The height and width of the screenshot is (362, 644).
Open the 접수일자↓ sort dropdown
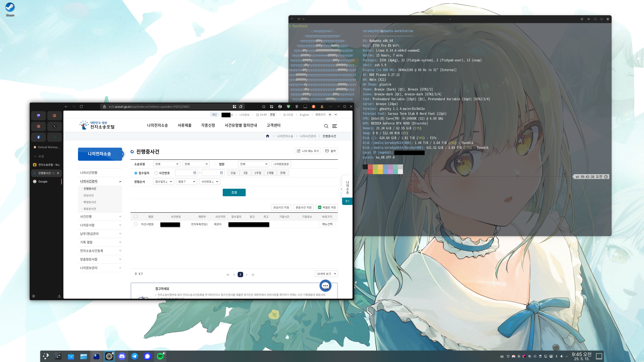pos(164,182)
